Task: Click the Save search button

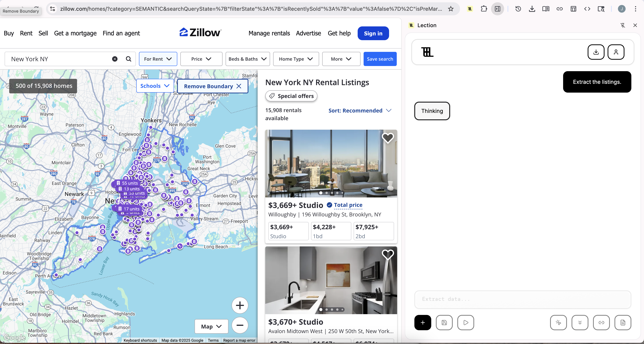Action: [x=379, y=59]
